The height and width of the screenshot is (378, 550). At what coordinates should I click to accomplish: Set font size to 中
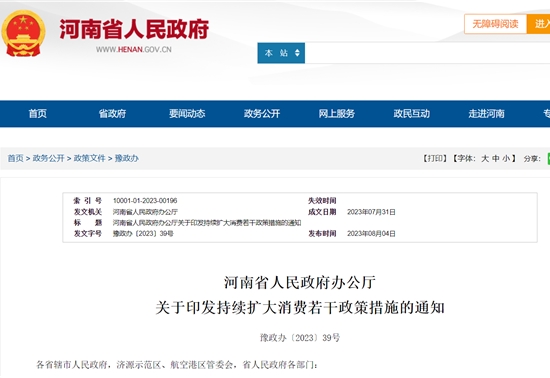coord(495,158)
